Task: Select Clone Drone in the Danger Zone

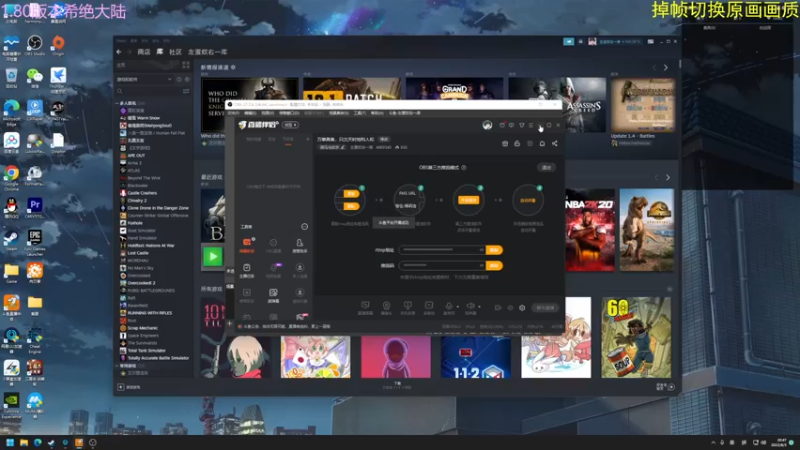Action: pyautogui.click(x=158, y=208)
